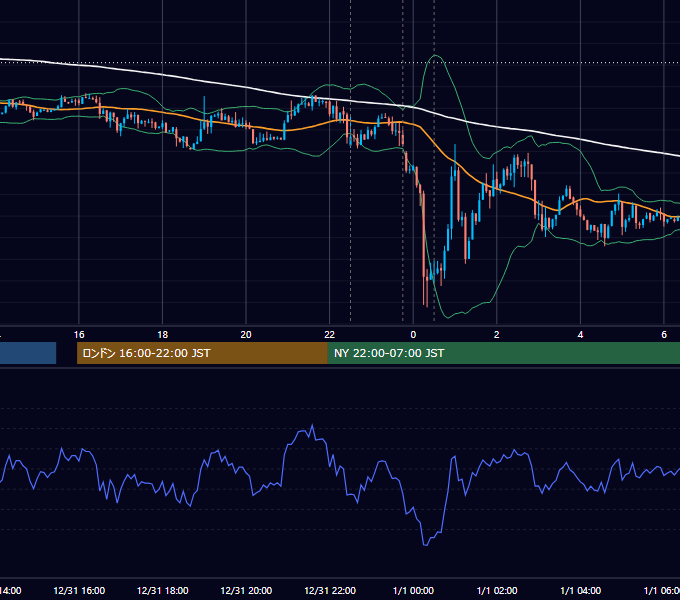Click the NY 22:00-07:00 JST session bar
This screenshot has height=600, width=680.
point(503,353)
